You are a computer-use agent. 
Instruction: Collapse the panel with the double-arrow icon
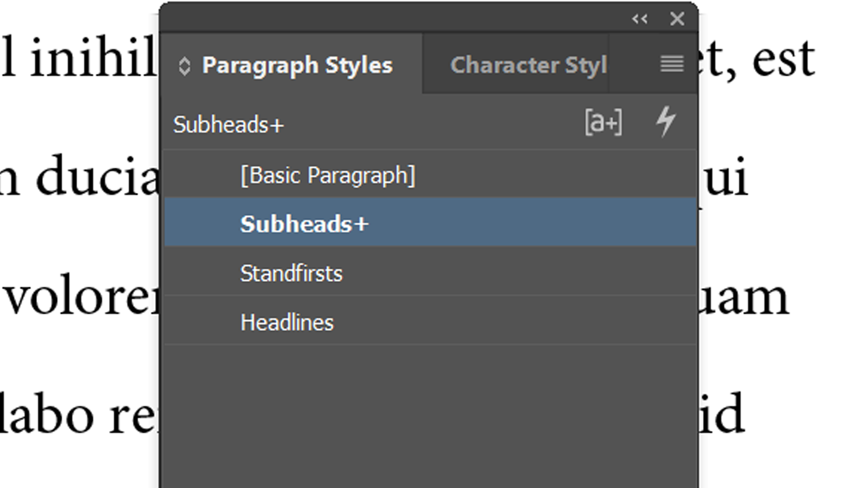coord(639,19)
